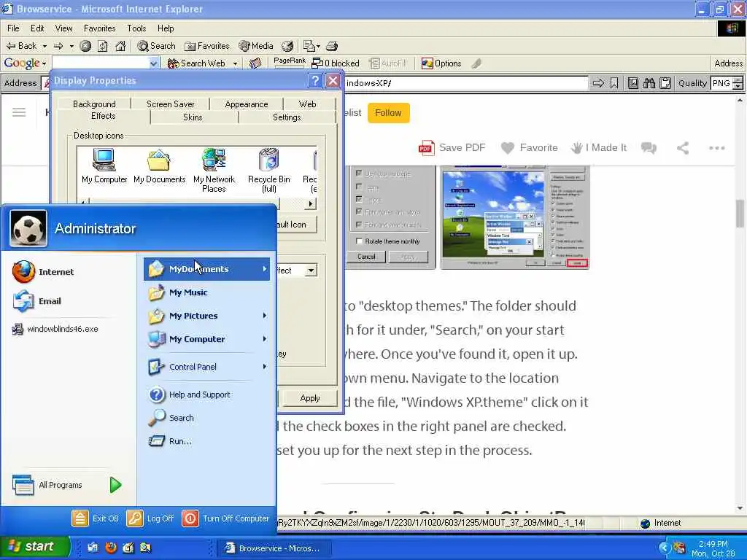Viewport: 747px width, 560px height.
Task: Switch to the Appearance tab
Action: tap(247, 104)
